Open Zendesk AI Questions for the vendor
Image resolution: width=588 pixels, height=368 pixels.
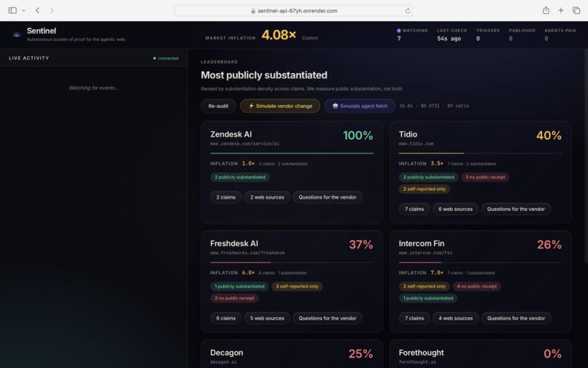[328, 197]
